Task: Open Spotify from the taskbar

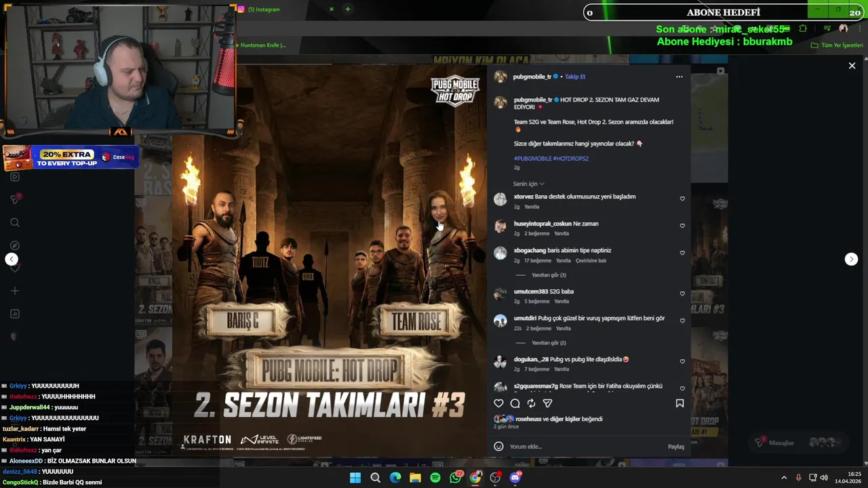Action: tap(435, 478)
